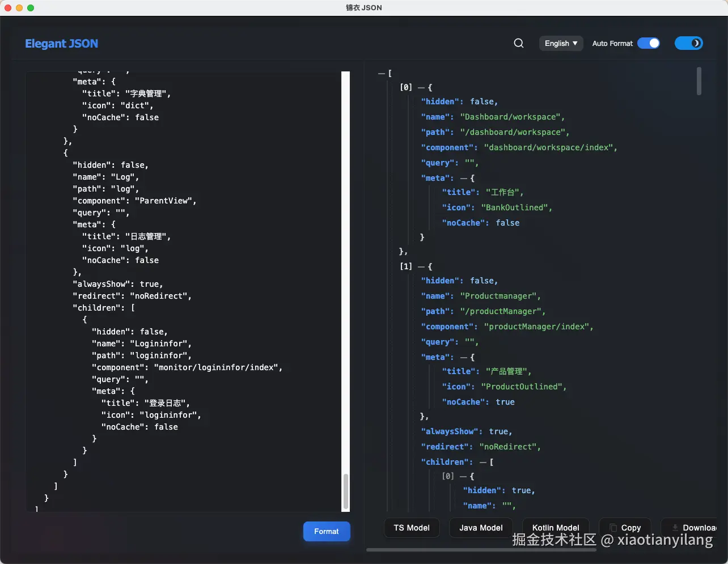Open the English language dropdown
728x564 pixels.
(561, 43)
